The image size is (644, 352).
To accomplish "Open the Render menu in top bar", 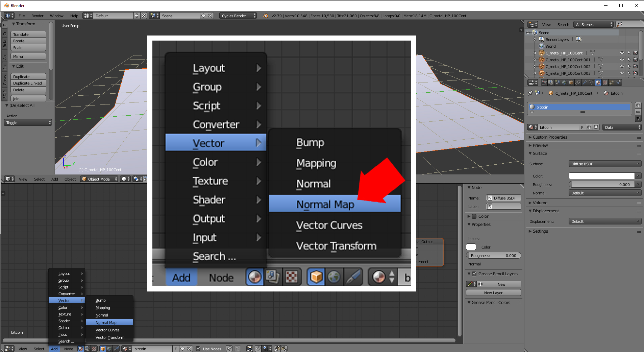I will (37, 16).
